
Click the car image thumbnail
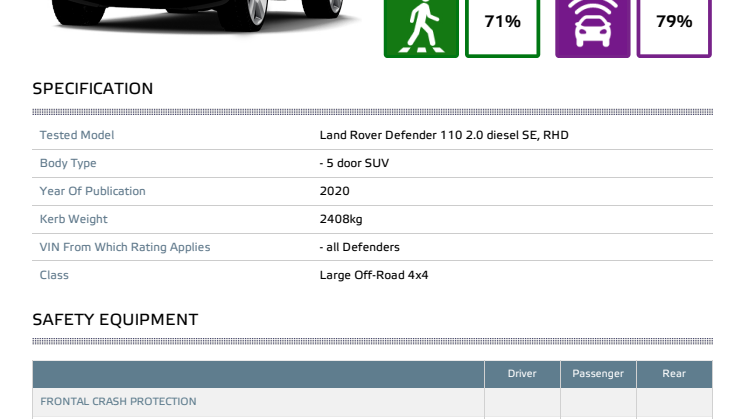(x=205, y=17)
